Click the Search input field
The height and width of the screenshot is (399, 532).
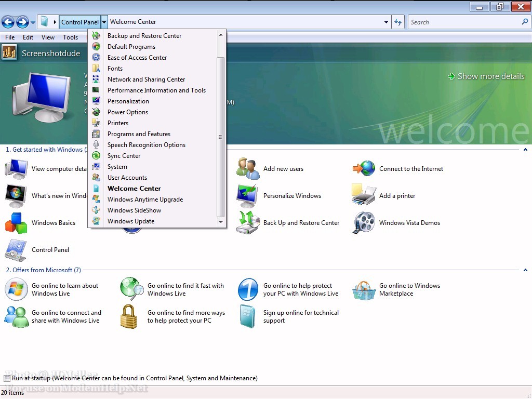(463, 22)
